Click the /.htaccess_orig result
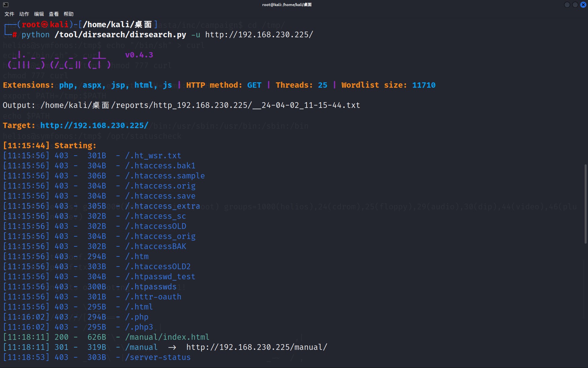This screenshot has width=588, height=368. click(160, 236)
